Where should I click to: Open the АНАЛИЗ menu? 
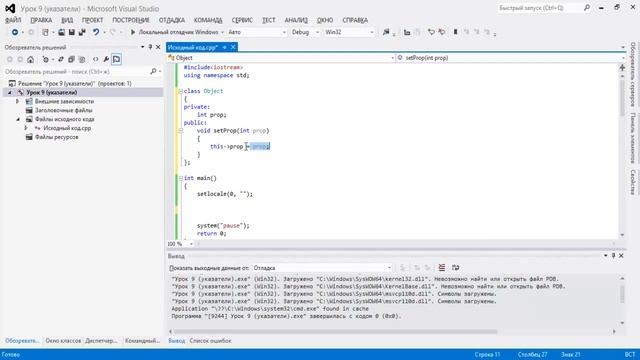pyautogui.click(x=296, y=20)
